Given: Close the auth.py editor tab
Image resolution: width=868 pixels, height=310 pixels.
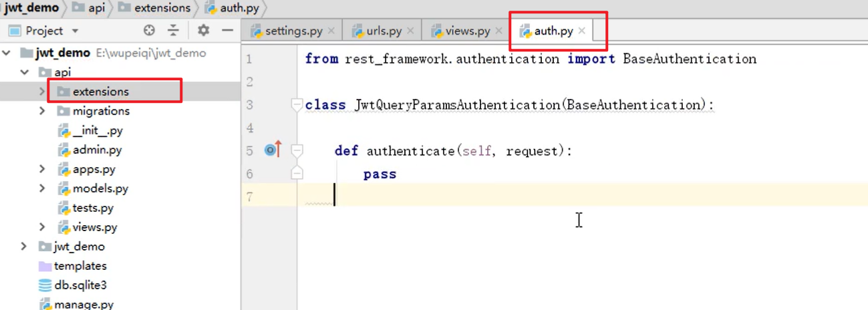Looking at the screenshot, I should pos(582,31).
